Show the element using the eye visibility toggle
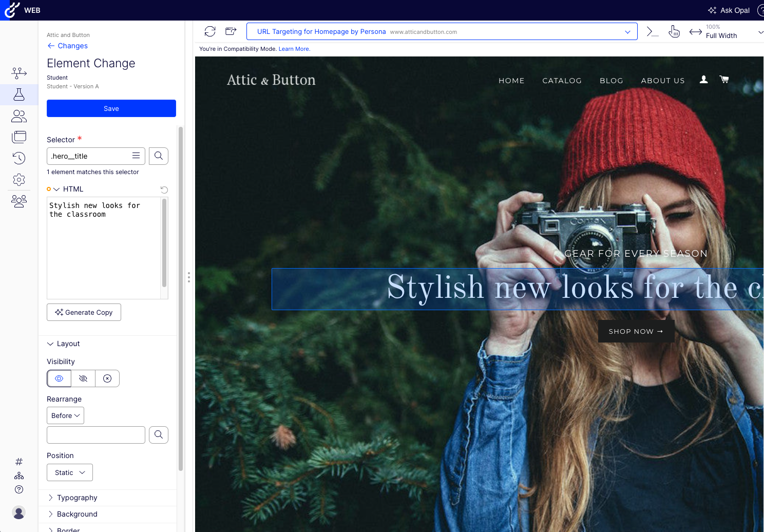 [59, 378]
